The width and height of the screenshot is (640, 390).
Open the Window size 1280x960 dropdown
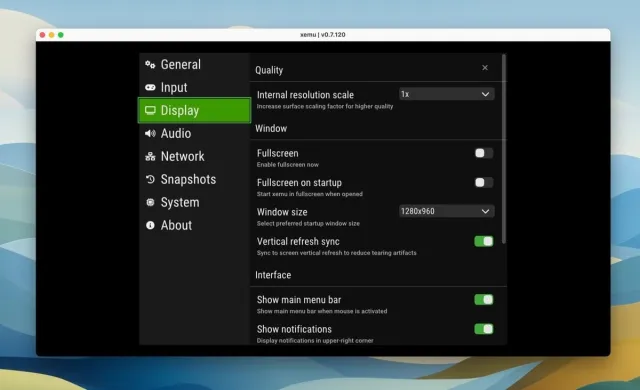446,211
